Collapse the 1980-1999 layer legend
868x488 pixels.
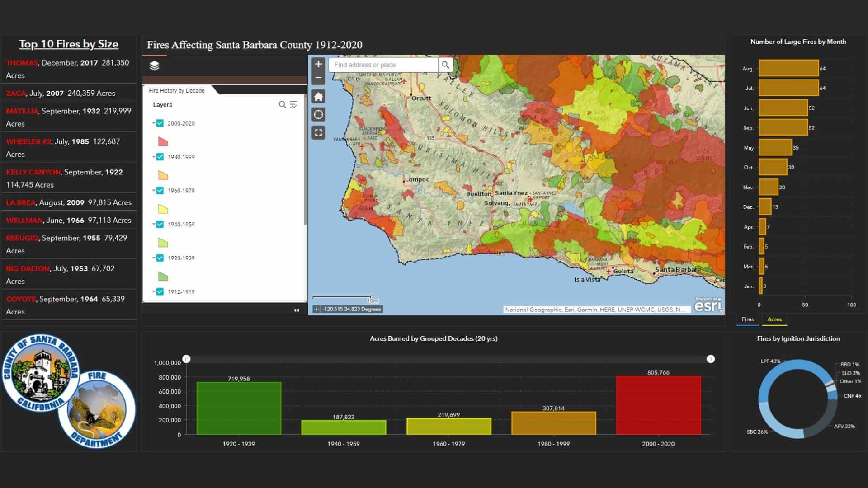pyautogui.click(x=153, y=157)
